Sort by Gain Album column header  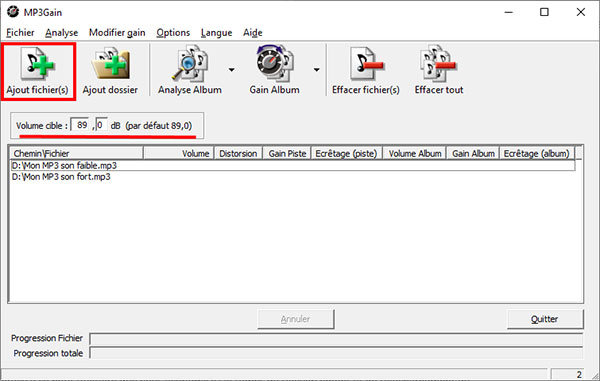473,153
